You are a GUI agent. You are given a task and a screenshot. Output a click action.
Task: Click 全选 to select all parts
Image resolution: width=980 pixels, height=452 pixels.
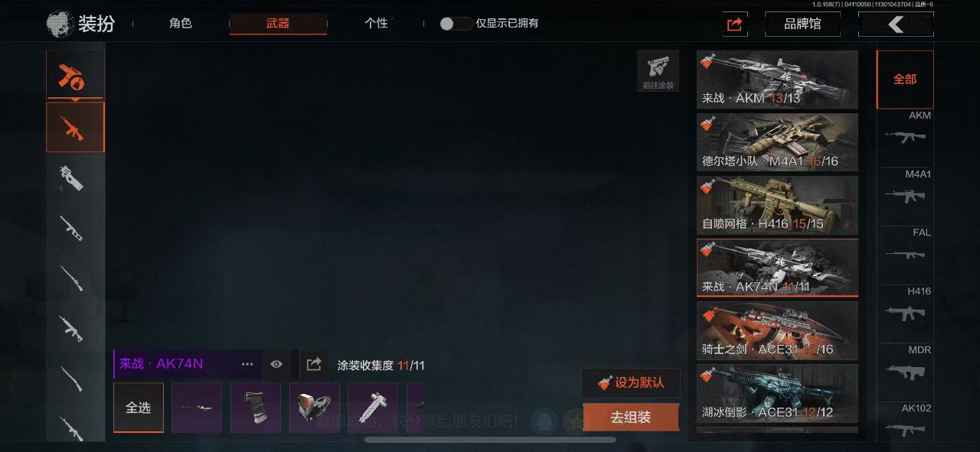[139, 408]
